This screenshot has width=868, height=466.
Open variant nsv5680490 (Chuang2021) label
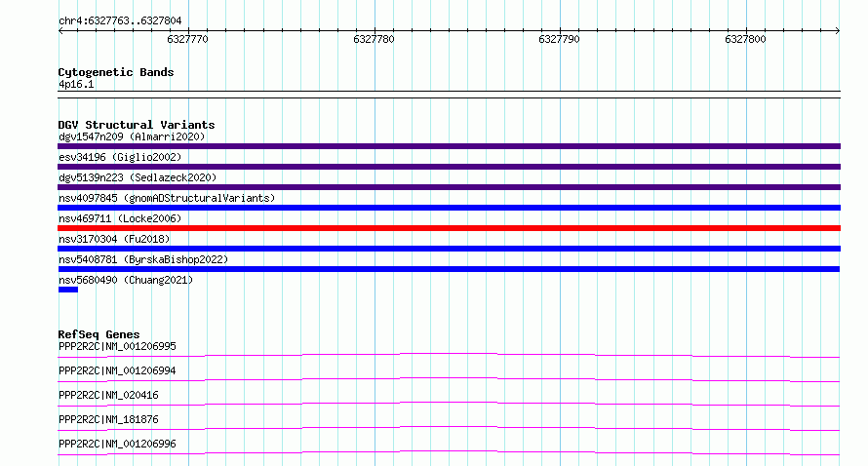click(126, 280)
